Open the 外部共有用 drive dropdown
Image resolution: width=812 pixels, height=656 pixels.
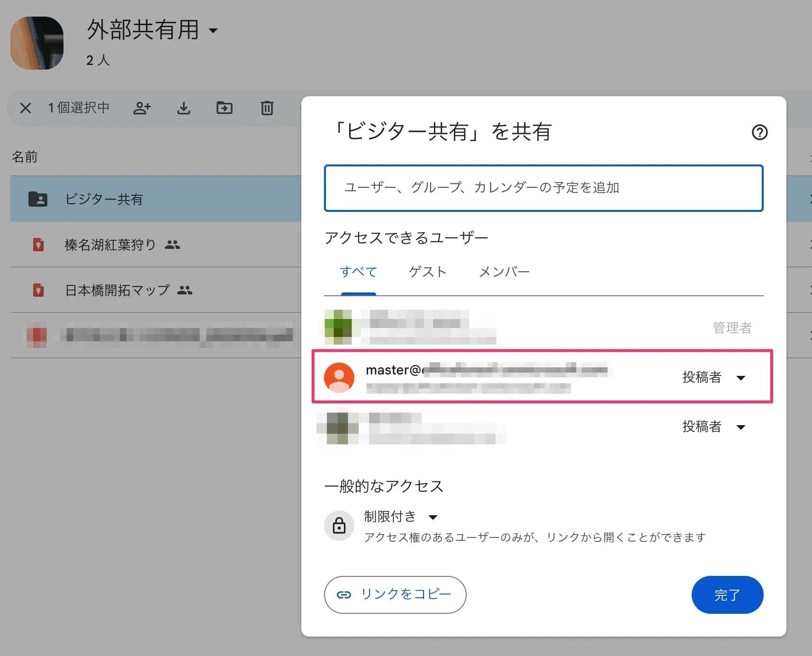[x=213, y=31]
